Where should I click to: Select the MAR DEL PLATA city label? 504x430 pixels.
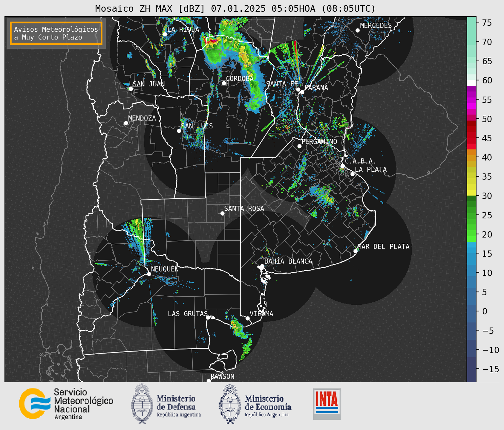coord(383,247)
